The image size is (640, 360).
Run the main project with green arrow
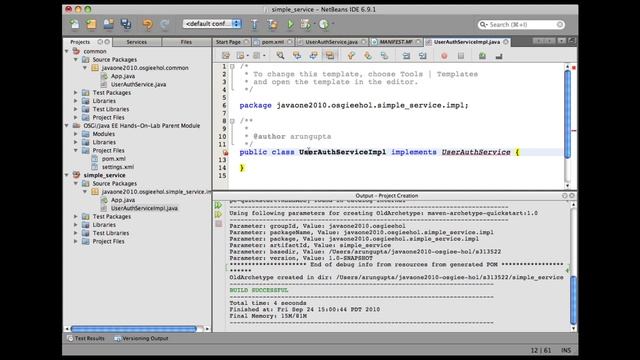290,24
